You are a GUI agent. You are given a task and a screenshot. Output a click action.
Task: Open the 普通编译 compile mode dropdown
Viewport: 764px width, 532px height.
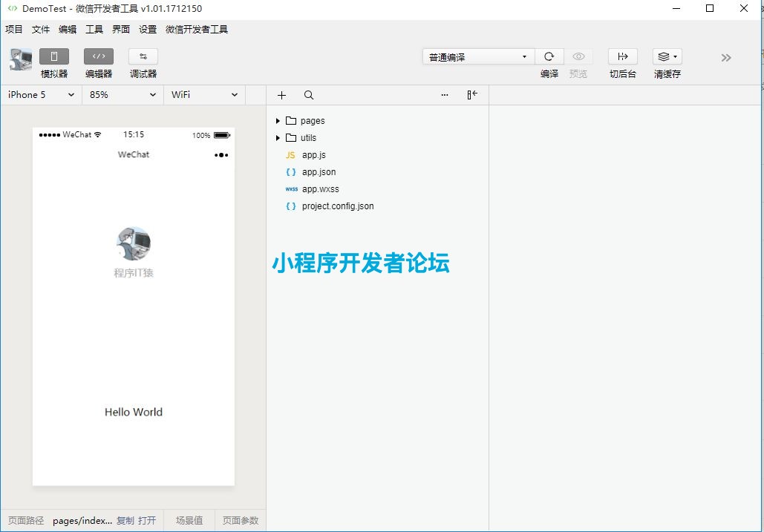478,57
